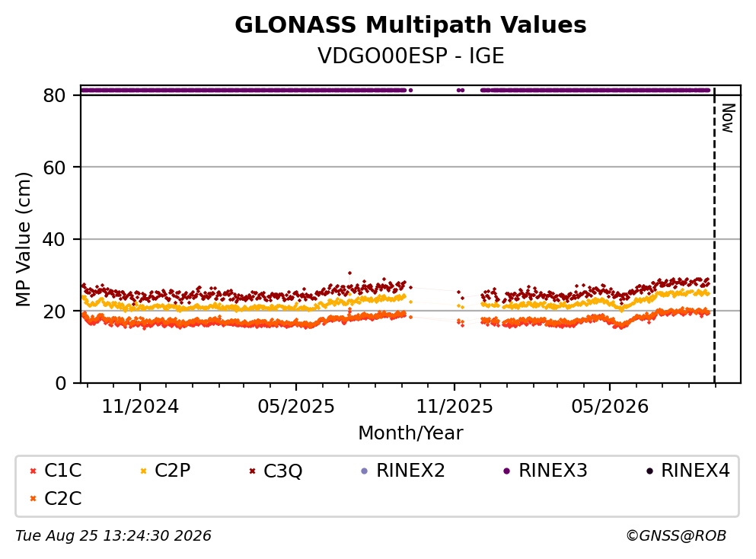Select the C2C legend label
This screenshot has width=756, height=559.
(x=62, y=499)
